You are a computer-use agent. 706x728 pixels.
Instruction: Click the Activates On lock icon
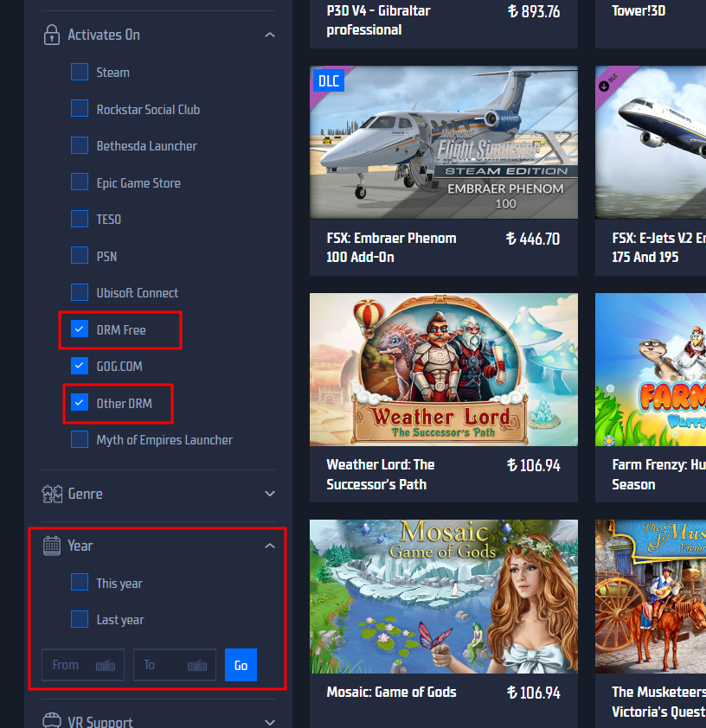(52, 35)
